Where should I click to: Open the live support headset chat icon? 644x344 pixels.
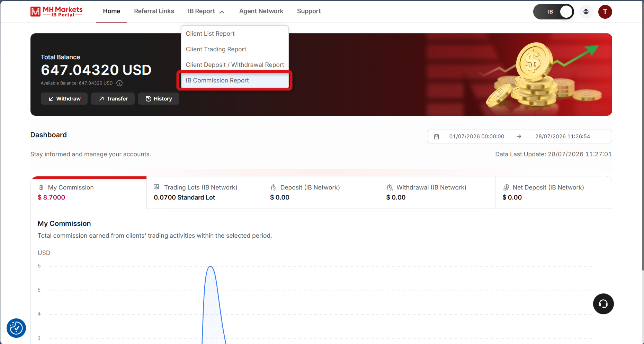603,304
